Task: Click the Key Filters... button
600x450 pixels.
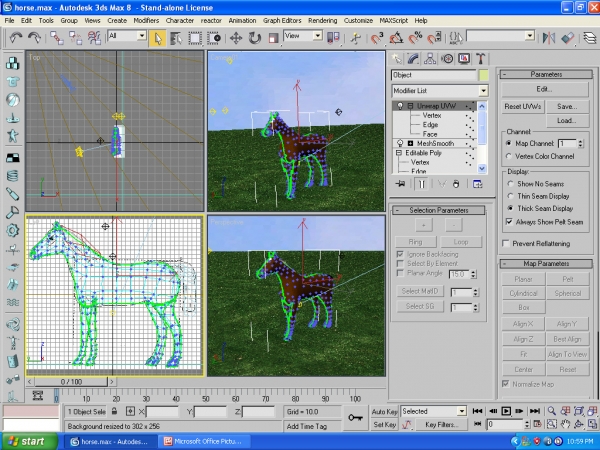Action: pos(441,424)
